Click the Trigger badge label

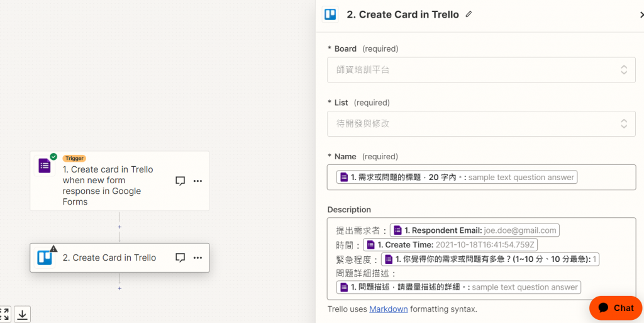pos(74,158)
